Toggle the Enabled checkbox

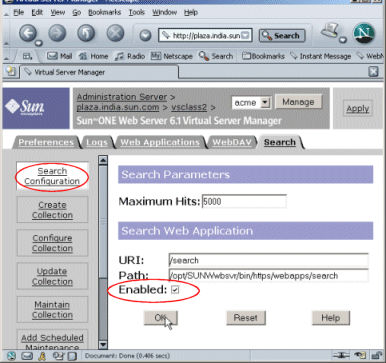click(175, 290)
